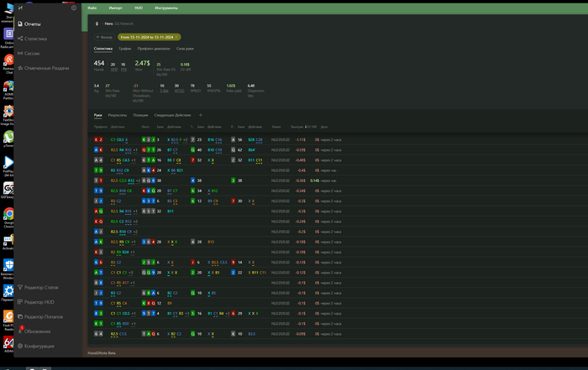The height and width of the screenshot is (370, 588).
Task: Click the round icon at sidebar top right
Action: tap(74, 8)
